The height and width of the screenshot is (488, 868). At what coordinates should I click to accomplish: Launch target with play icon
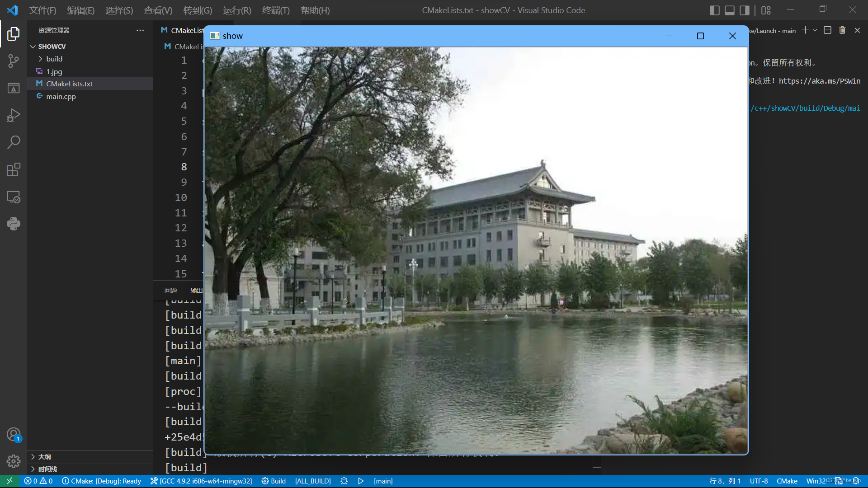[361, 481]
